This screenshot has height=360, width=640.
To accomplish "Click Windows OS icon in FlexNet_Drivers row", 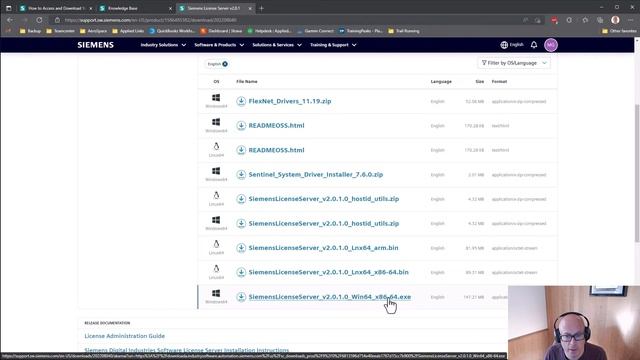I will (216, 98).
